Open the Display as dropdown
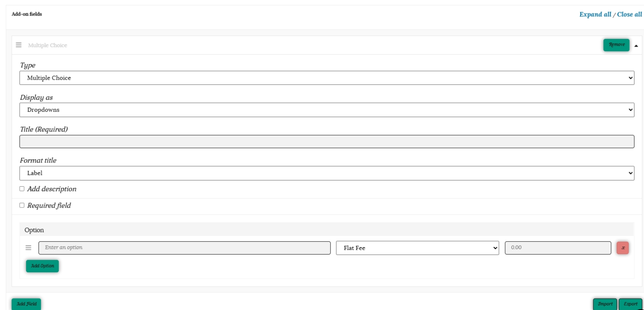This screenshot has height=310, width=644. [327, 110]
